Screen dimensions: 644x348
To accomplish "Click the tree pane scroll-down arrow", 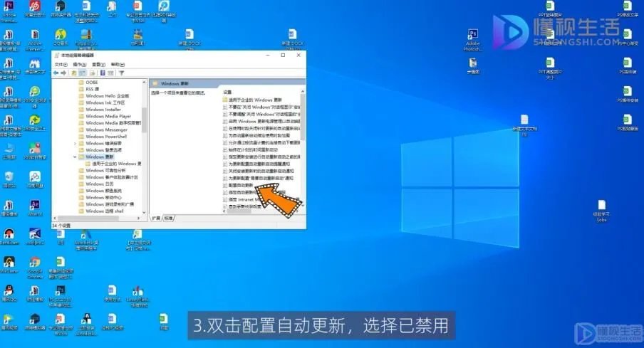I will click(x=144, y=212).
